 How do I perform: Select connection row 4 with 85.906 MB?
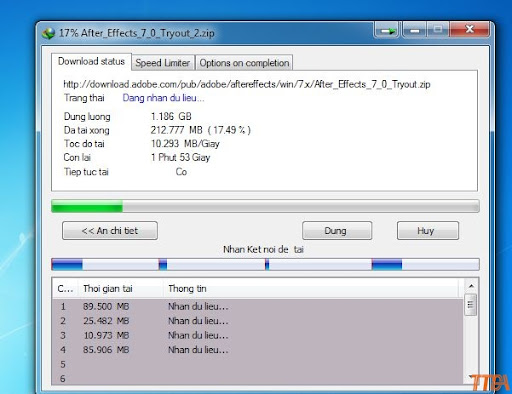pos(258,350)
